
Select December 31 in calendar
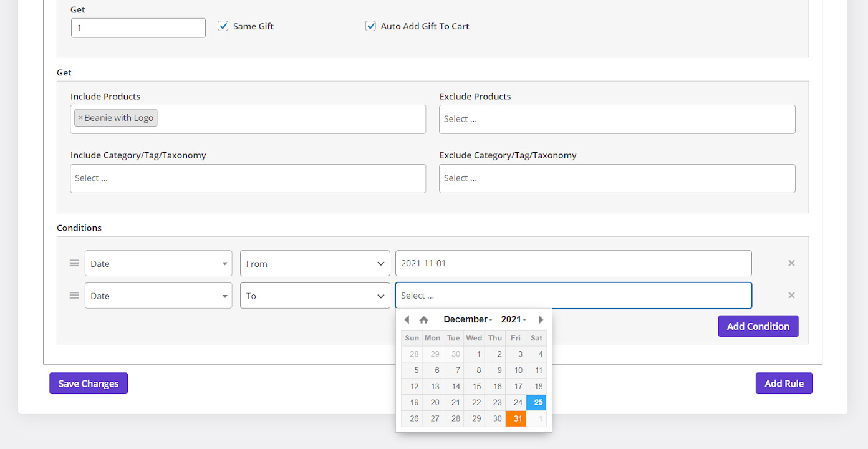tap(516, 418)
